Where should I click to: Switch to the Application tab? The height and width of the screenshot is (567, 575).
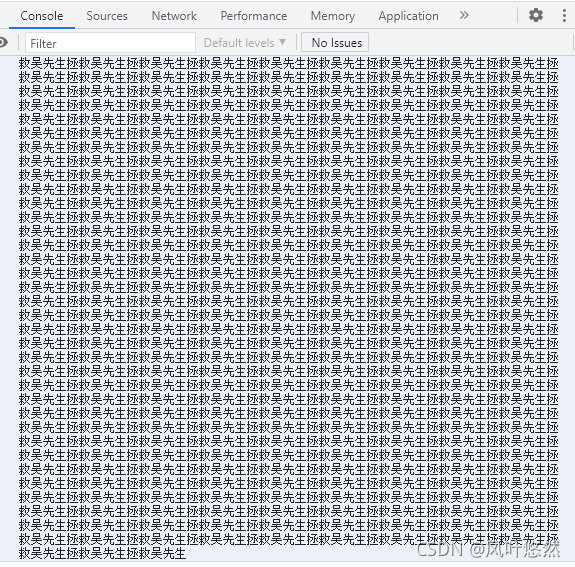[x=409, y=16]
